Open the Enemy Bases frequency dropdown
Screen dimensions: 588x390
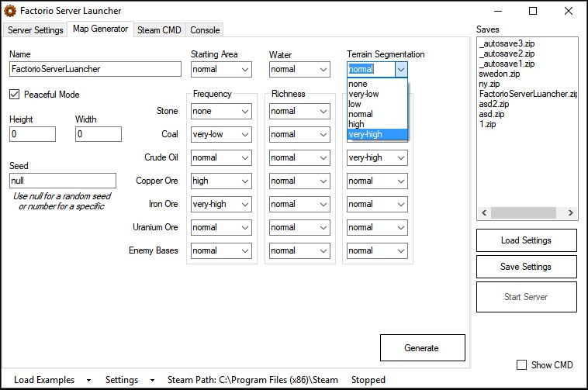[x=221, y=250]
